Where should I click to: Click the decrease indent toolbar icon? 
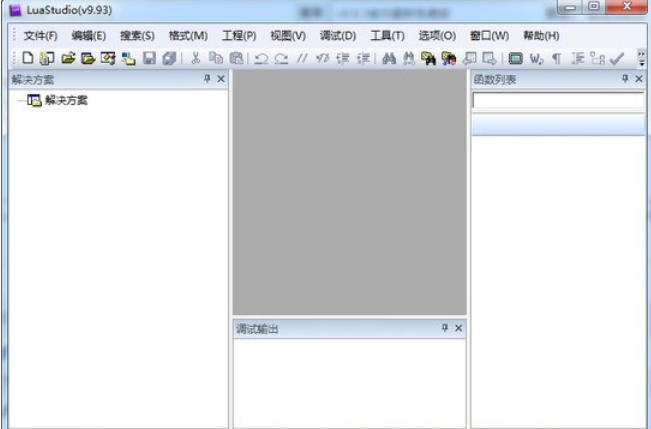[343, 58]
